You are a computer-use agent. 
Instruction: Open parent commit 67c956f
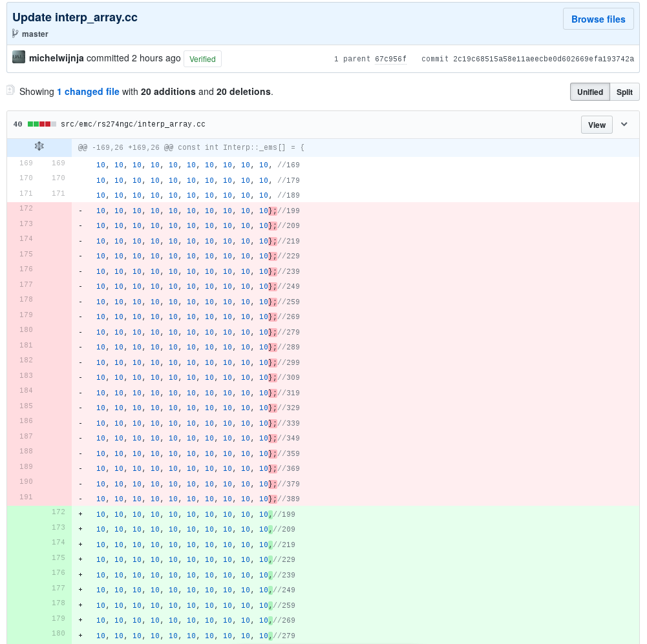coord(390,59)
